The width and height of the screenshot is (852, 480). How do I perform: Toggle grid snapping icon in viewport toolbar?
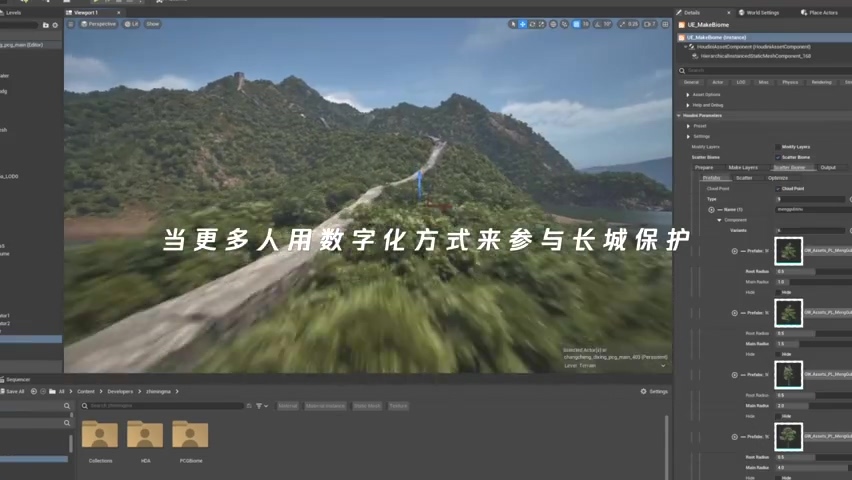[x=576, y=23]
